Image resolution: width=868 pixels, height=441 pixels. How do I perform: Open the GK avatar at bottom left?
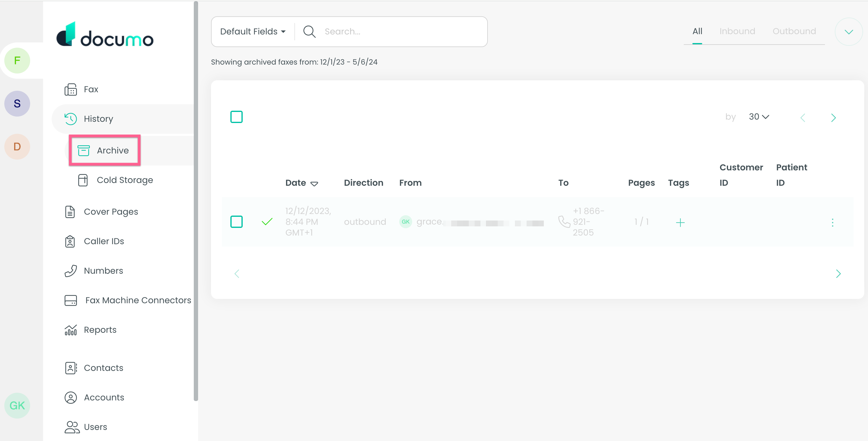(x=17, y=405)
